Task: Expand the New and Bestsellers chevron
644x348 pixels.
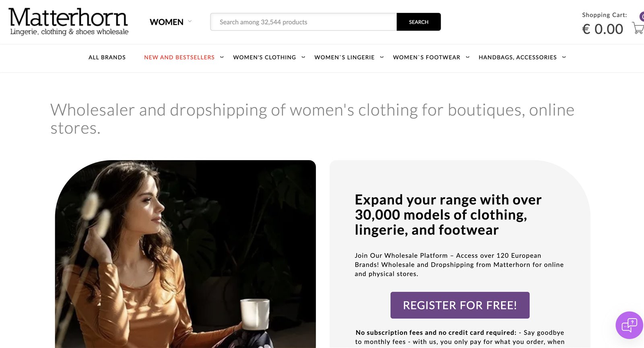Action: [222, 57]
